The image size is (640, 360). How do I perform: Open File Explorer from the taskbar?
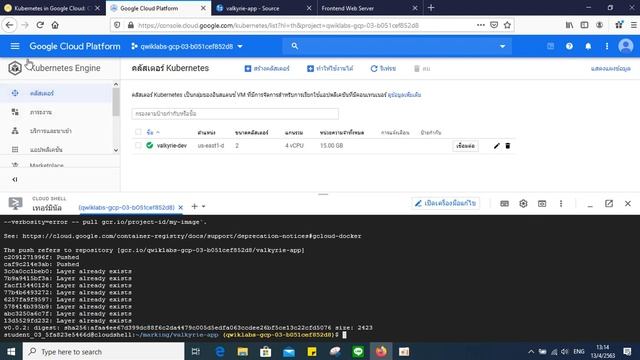[242, 351]
